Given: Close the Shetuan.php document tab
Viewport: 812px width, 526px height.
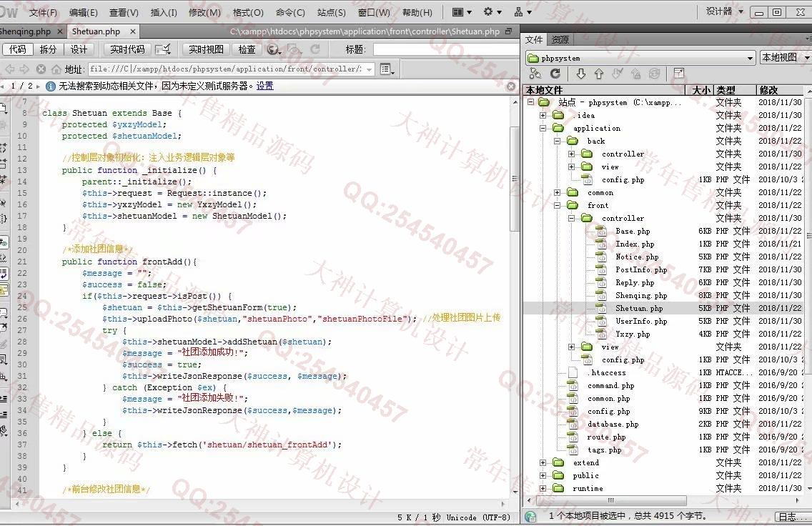Looking at the screenshot, I should (x=132, y=31).
